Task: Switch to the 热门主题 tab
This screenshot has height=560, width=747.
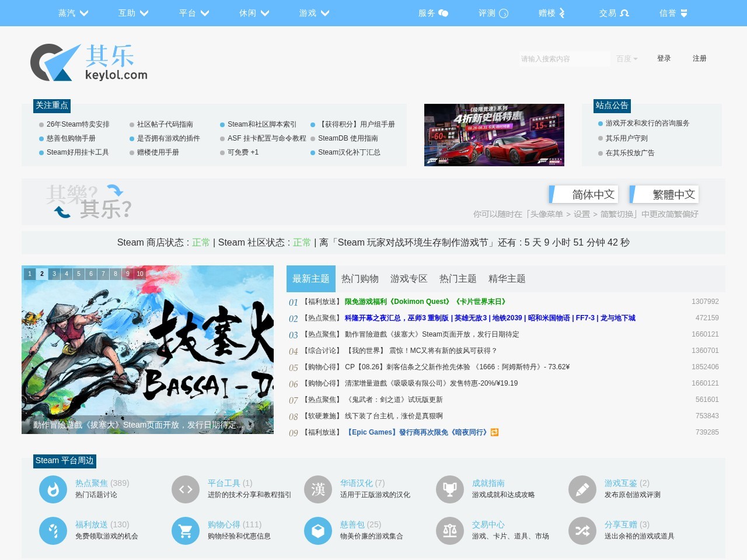Action: [458, 279]
